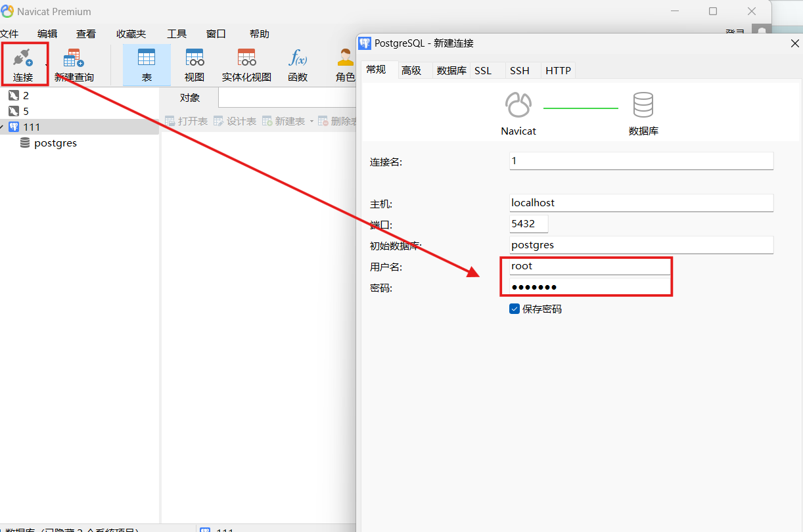The width and height of the screenshot is (803, 532).
Task: Open the 收藏夹 (Favorites) menu
Action: pos(131,34)
